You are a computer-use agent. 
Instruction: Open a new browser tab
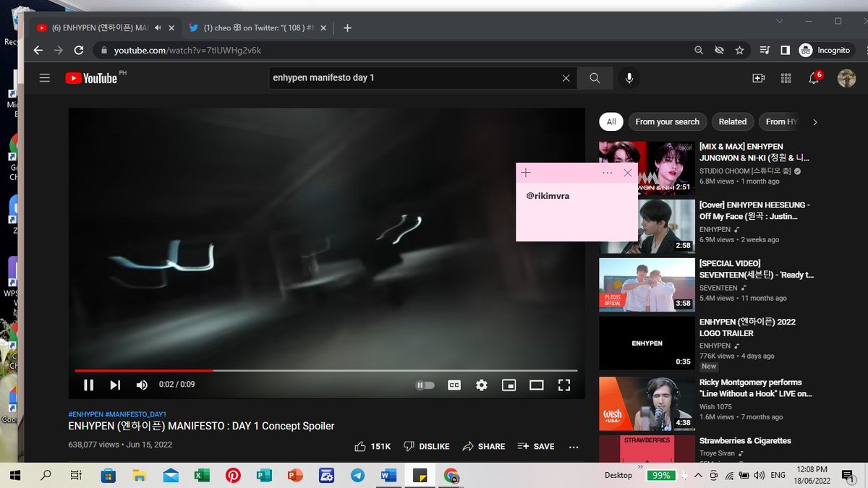point(347,27)
